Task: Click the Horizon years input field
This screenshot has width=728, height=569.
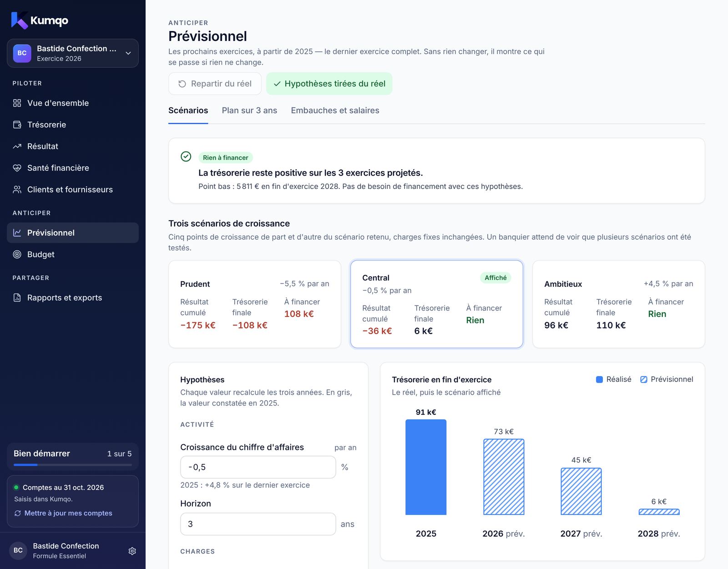Action: click(258, 524)
